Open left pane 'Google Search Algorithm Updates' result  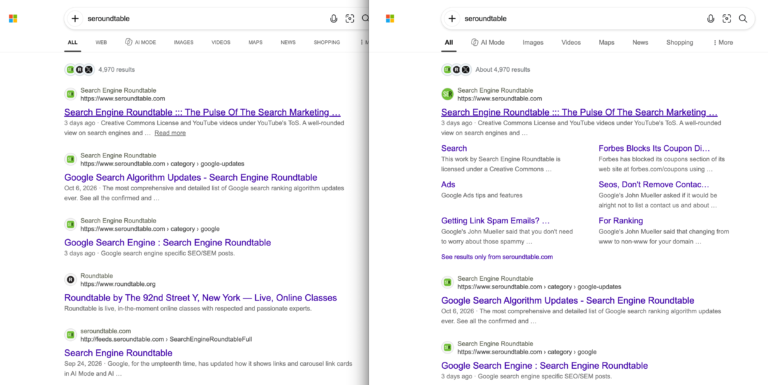(191, 177)
